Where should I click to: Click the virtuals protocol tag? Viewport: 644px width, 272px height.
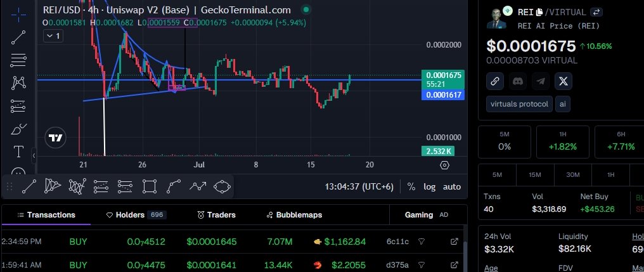(519, 104)
